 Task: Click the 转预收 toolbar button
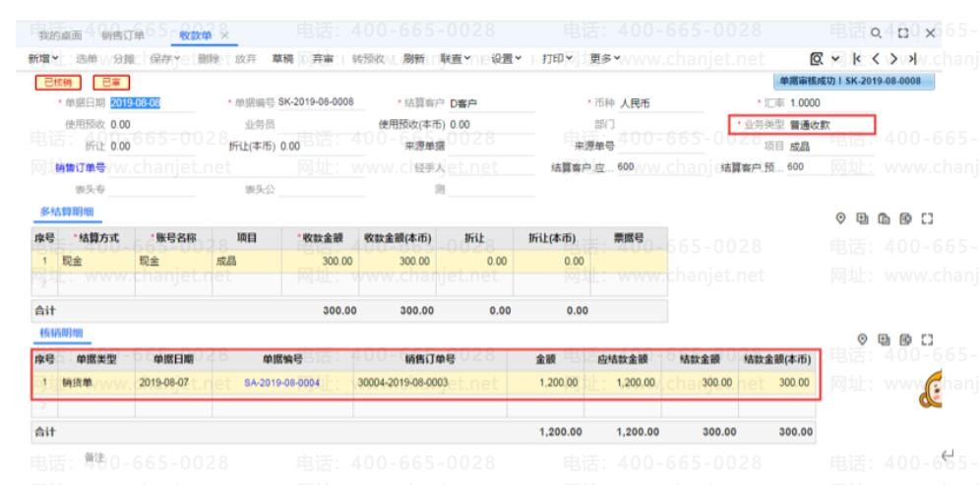pyautogui.click(x=368, y=59)
